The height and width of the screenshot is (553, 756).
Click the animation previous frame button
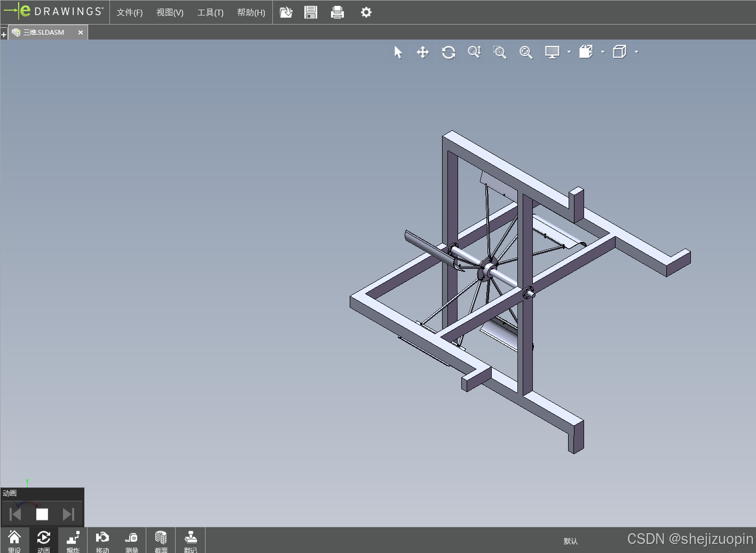pos(15,514)
